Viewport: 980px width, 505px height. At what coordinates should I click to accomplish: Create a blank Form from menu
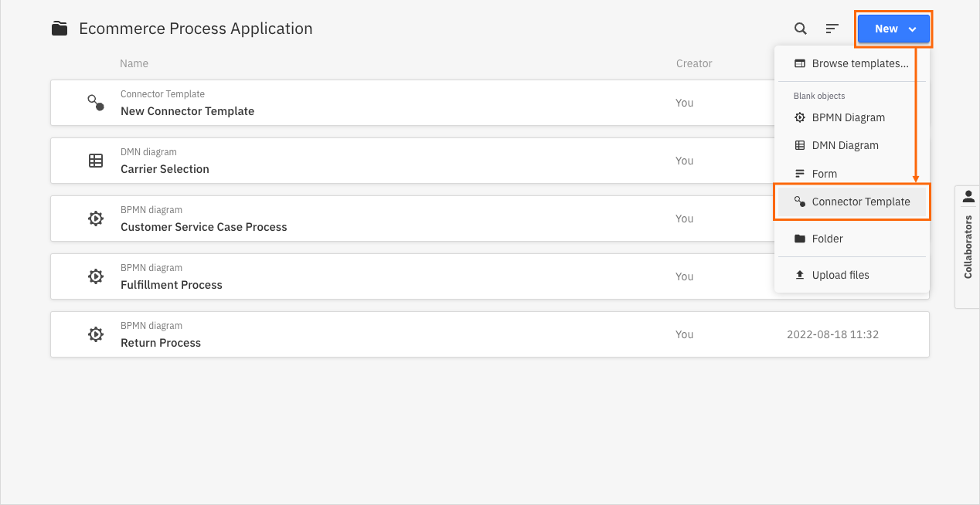(x=824, y=174)
